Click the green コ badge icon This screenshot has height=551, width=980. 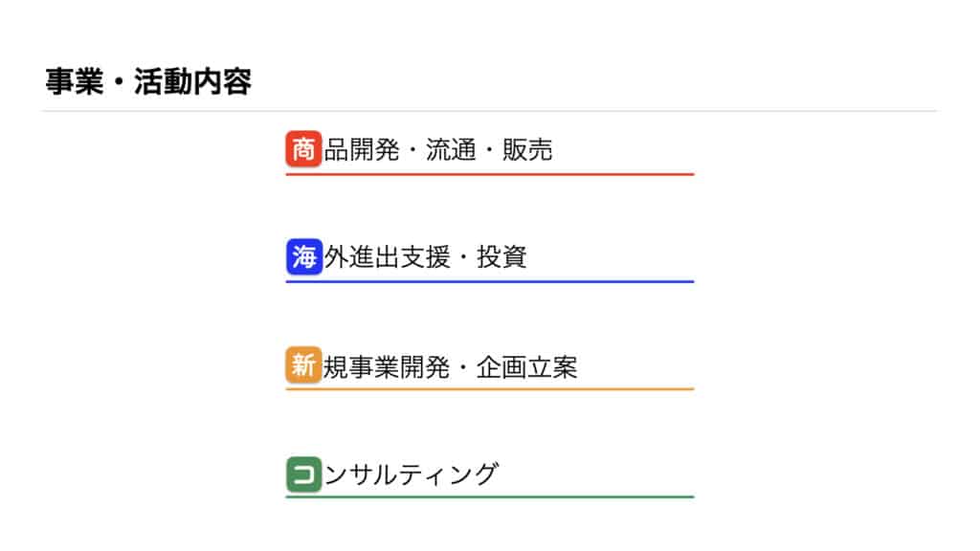pos(303,474)
